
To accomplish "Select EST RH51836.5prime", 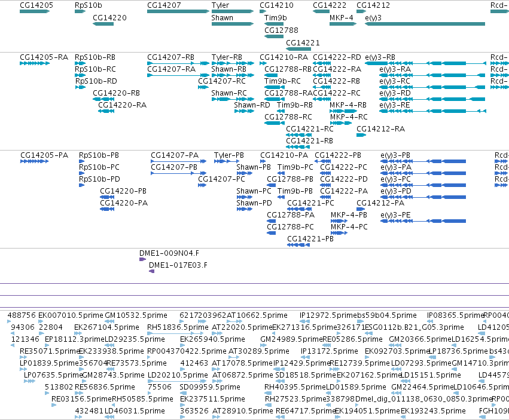I will (178, 327).
